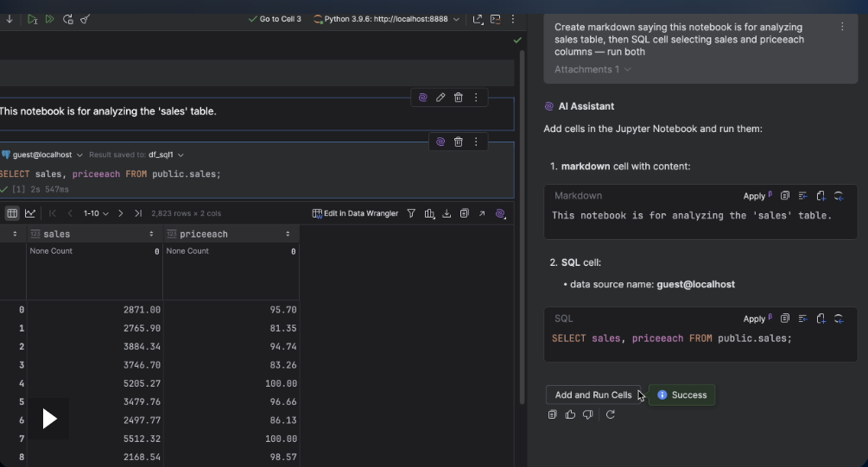This screenshot has width=868, height=467.
Task: Expand the 1-10 page size dropdown
Action: tap(95, 213)
